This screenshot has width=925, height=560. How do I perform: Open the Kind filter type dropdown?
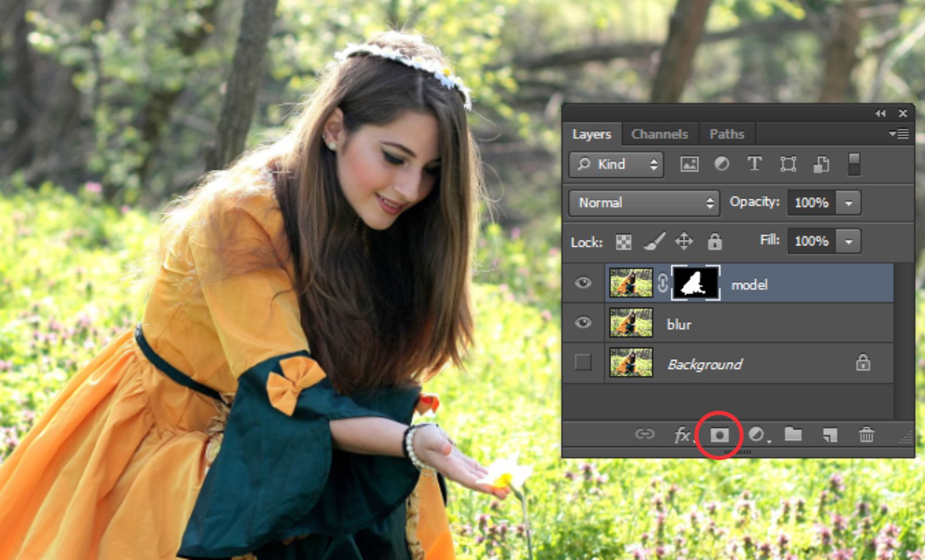[616, 165]
